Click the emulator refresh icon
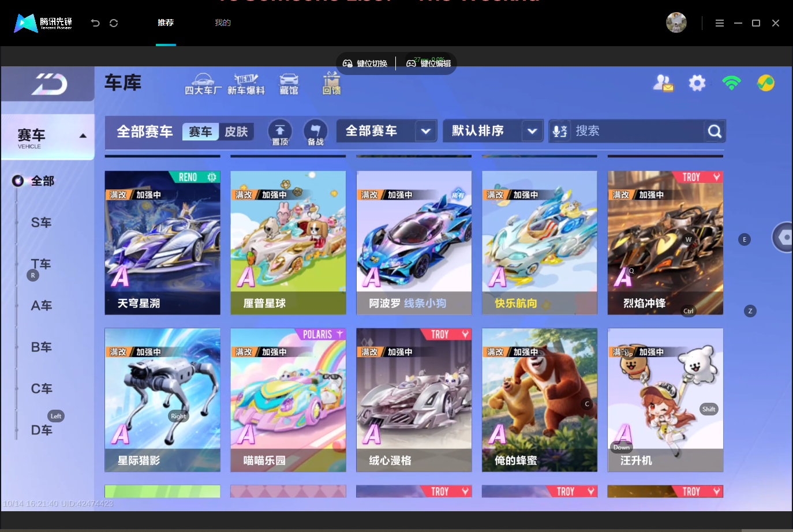Screen dimensions: 793x532 tap(114, 23)
